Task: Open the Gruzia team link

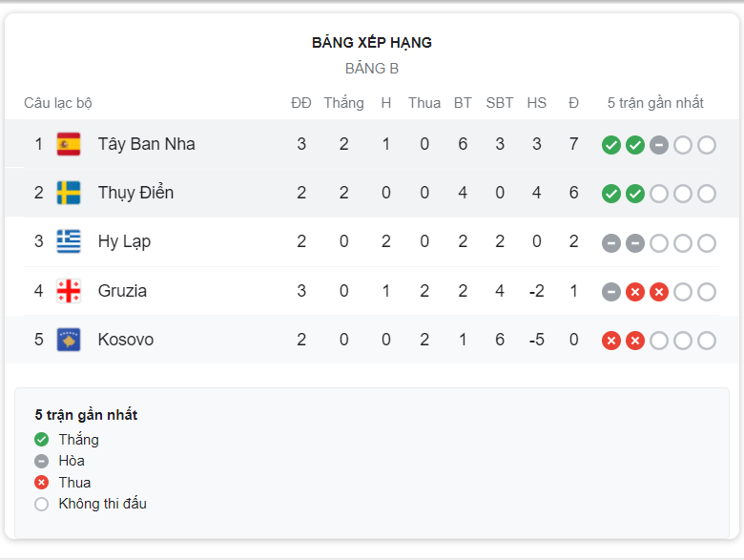Action: [122, 291]
